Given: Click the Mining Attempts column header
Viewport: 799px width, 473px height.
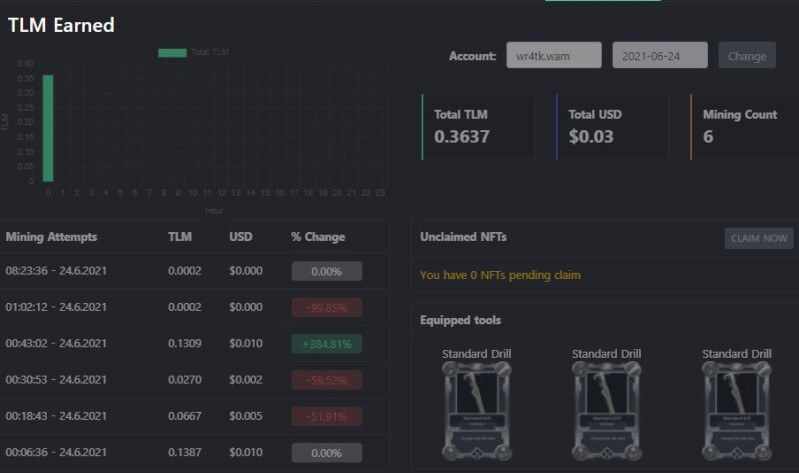Looking at the screenshot, I should click(x=51, y=237).
